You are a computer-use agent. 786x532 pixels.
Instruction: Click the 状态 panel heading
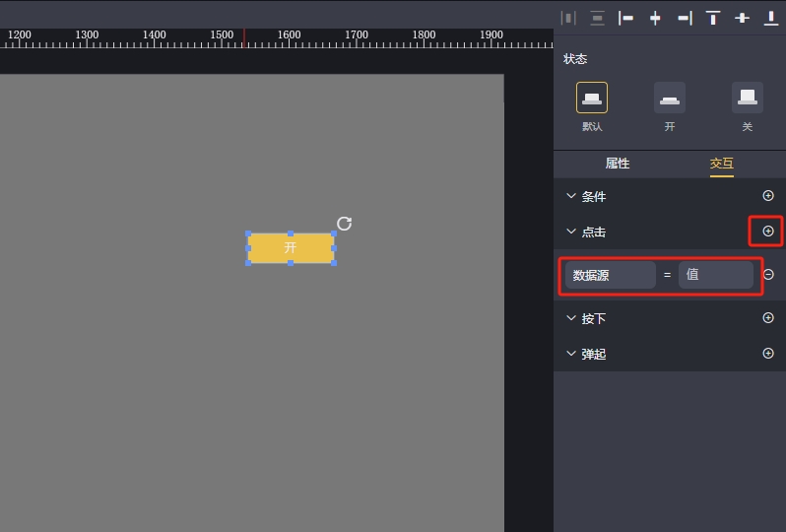coord(575,59)
